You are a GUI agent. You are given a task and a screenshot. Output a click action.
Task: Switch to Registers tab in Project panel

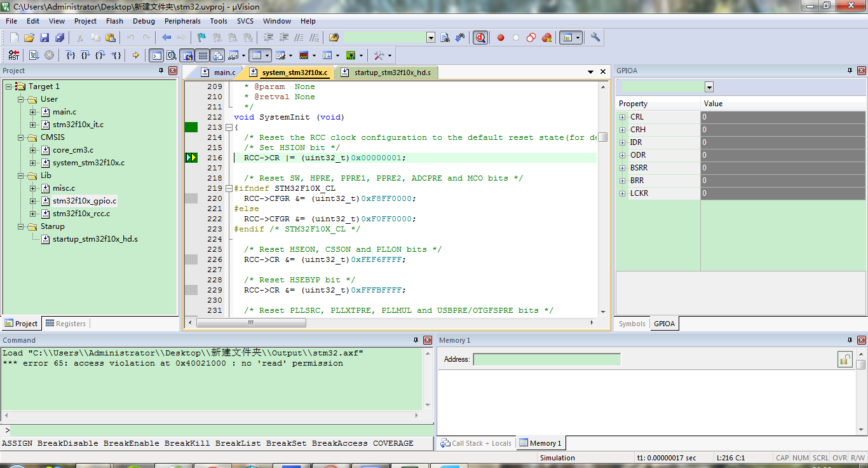coord(65,324)
